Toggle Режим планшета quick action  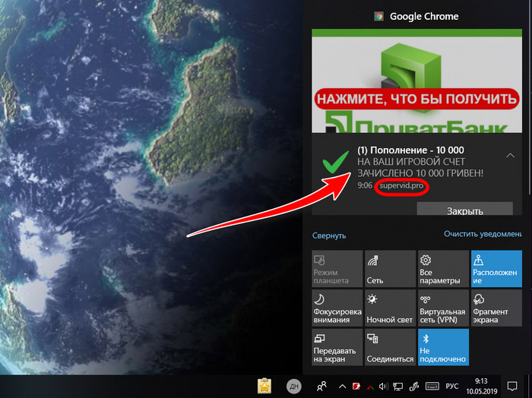tap(337, 269)
